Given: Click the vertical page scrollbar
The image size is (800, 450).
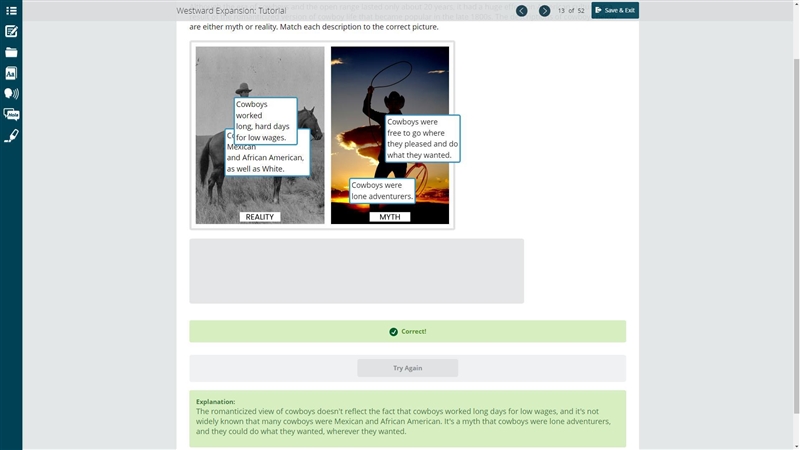Looking at the screenshot, I should tap(796, 236).
